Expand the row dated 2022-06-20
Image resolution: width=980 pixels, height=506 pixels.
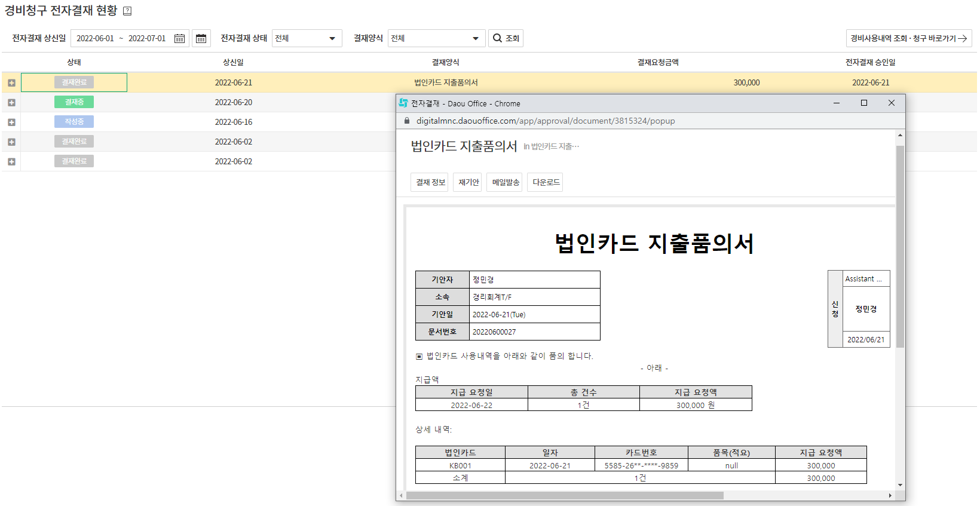click(11, 103)
